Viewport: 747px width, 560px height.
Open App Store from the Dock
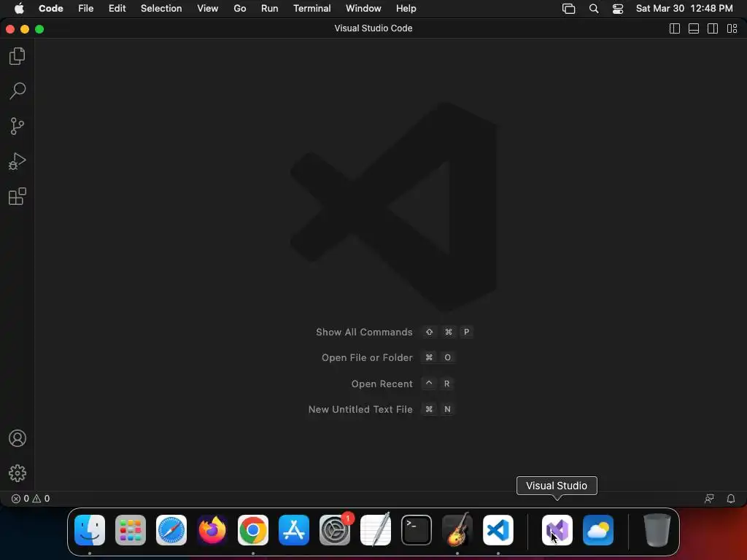click(294, 530)
